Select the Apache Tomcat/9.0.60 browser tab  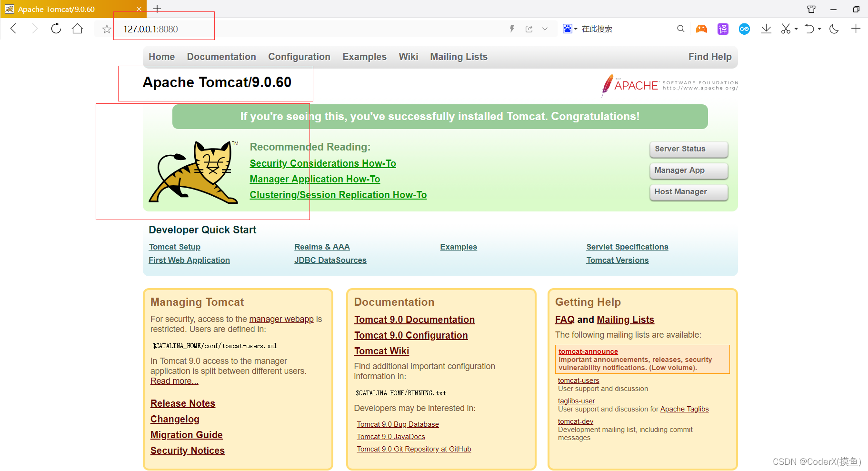[73, 9]
